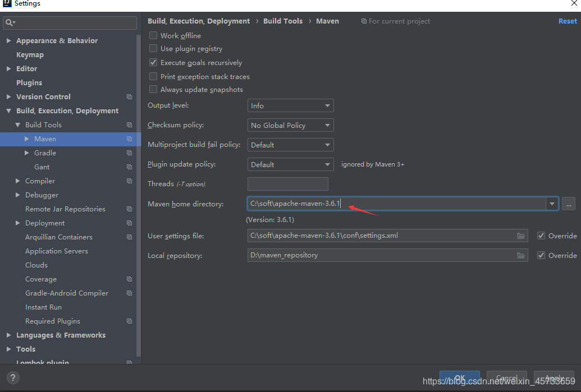
Task: Open help with the question mark icon
Action: (x=13, y=377)
